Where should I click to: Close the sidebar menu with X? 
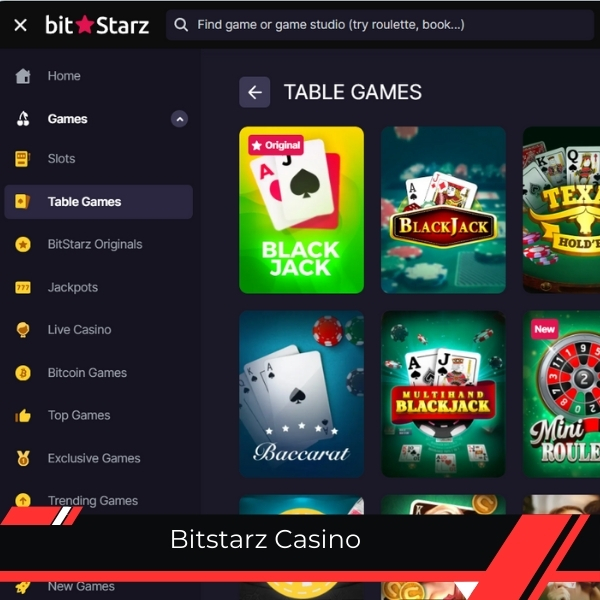[x=20, y=25]
